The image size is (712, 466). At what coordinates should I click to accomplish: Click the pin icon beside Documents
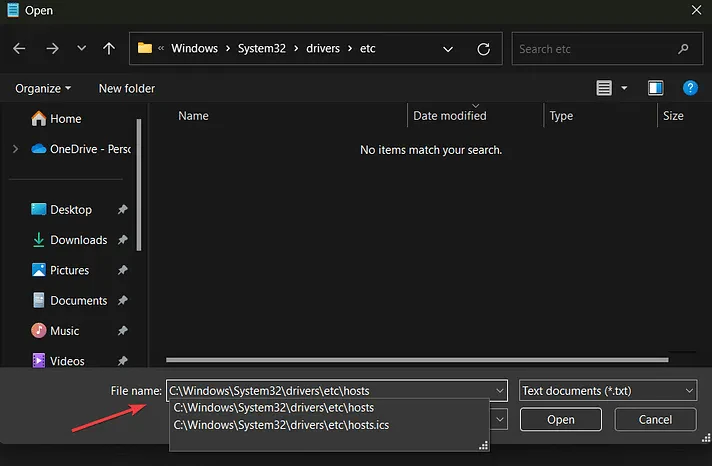[x=123, y=300]
